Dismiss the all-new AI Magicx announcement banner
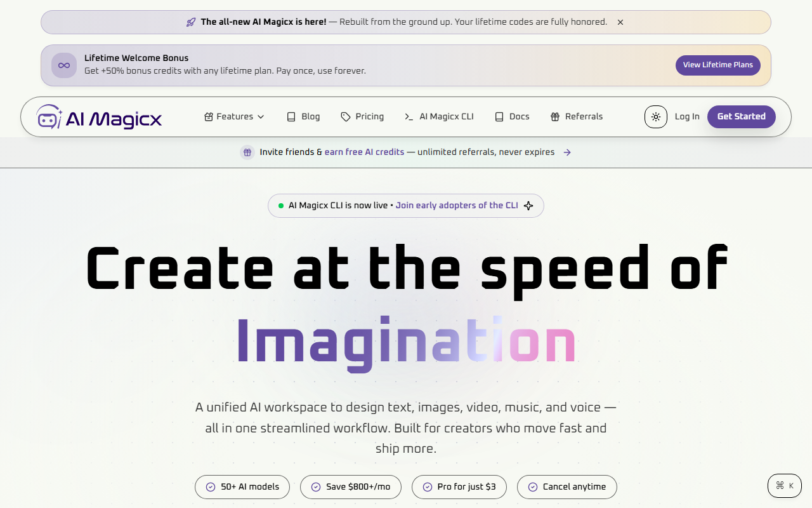 click(x=620, y=22)
